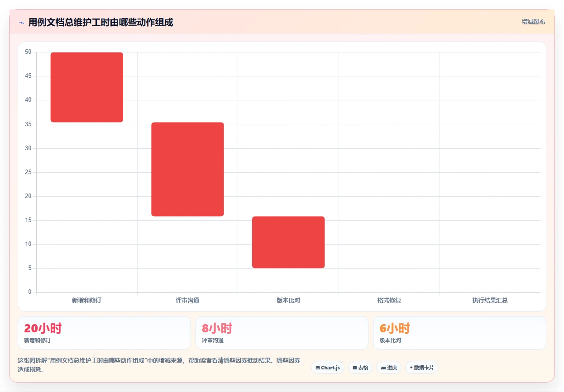The width and height of the screenshot is (564, 392).
Task: Open the 20小时 新增和修订 card
Action: click(104, 333)
